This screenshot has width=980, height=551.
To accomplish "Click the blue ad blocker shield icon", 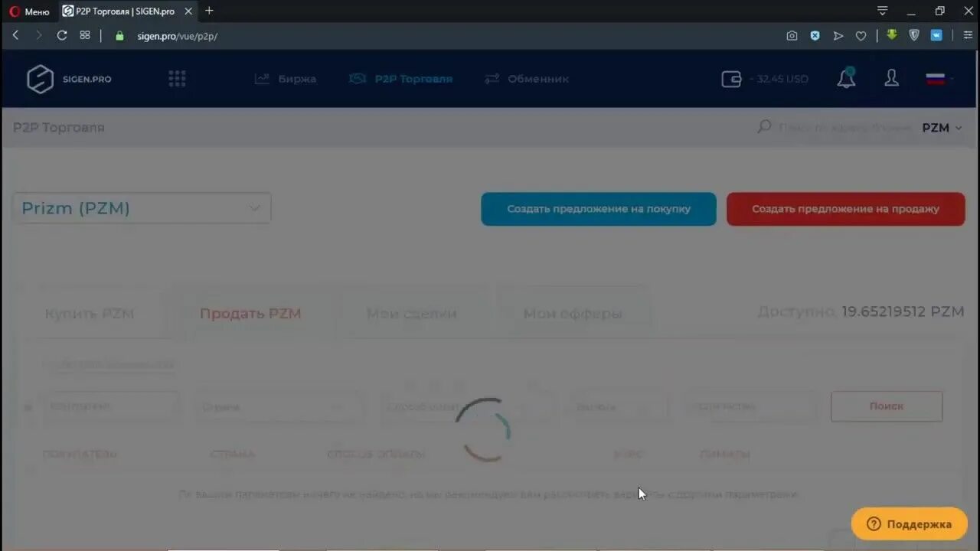I will coord(815,35).
